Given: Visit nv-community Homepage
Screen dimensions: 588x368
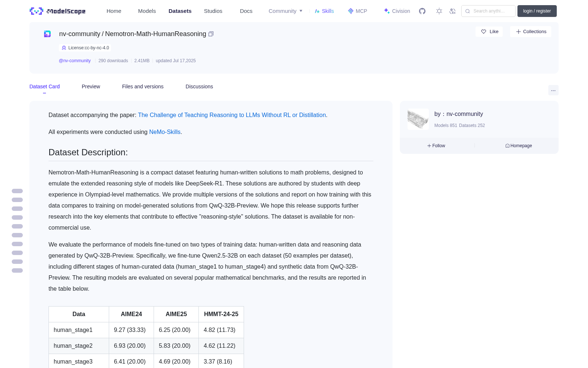Looking at the screenshot, I should pyautogui.click(x=519, y=146).
